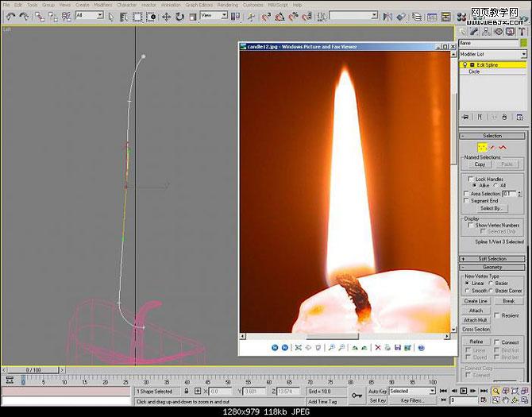Screen dimensions: 532x417
Task: Click Delete red X in Picture Viewer
Action: (378, 347)
